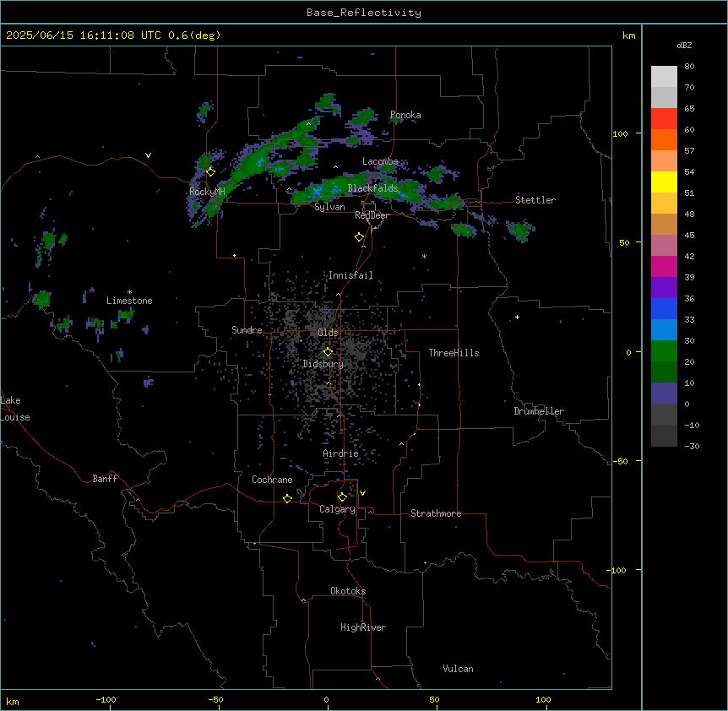Click the white plus marker north of Drumheller
The height and width of the screenshot is (711, 728).
click(517, 317)
